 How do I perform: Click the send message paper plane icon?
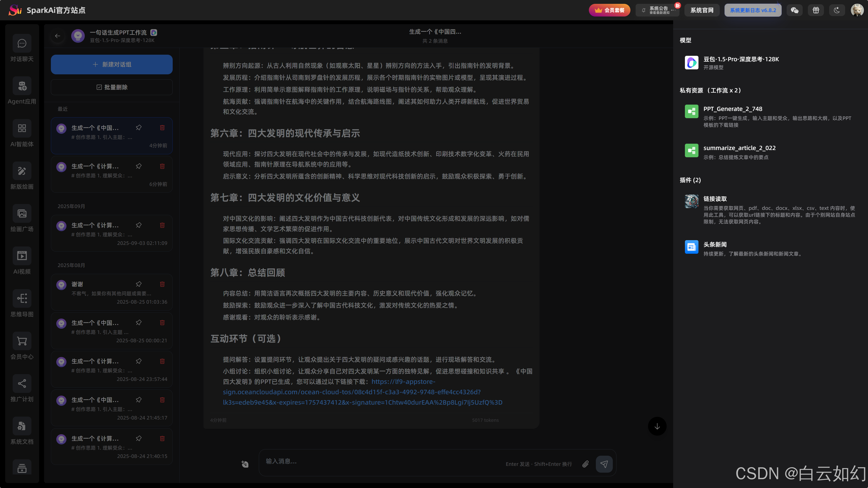(x=604, y=464)
